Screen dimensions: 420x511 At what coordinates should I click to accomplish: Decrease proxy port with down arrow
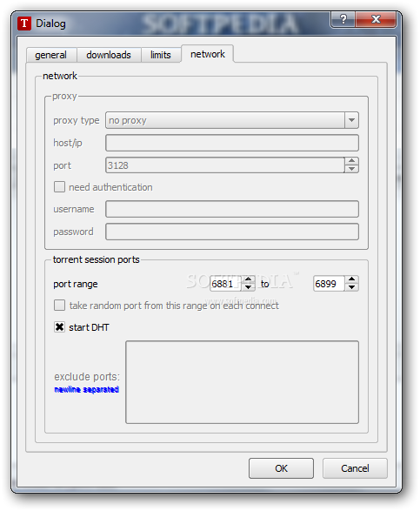pyautogui.click(x=351, y=169)
